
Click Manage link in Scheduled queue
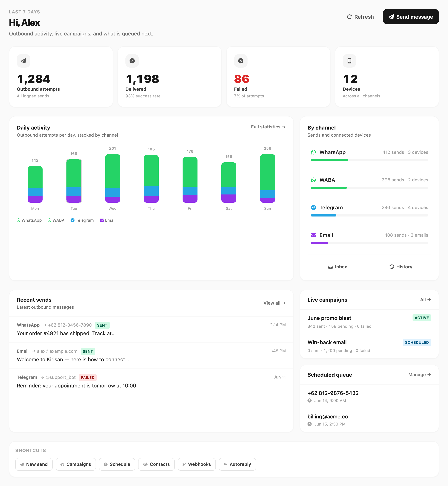(419, 375)
